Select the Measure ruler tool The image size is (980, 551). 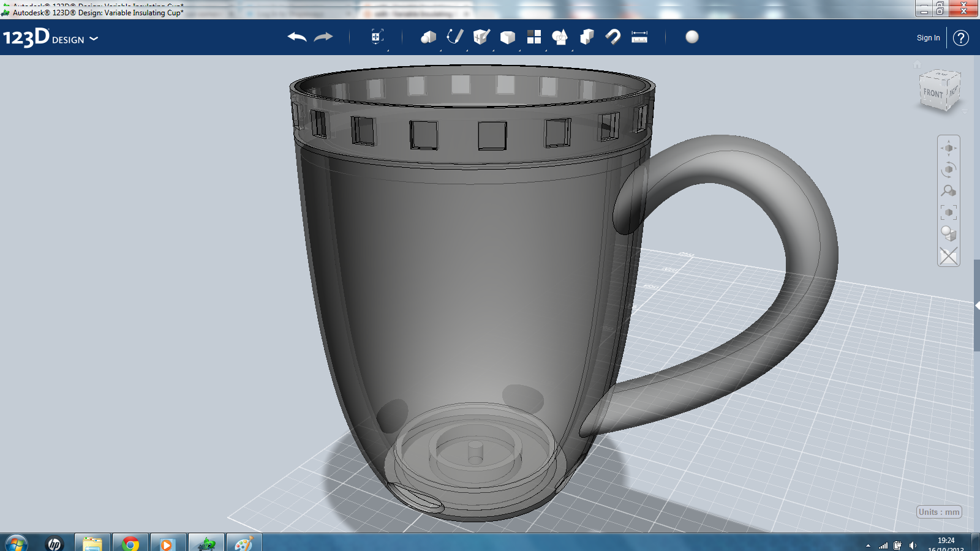[x=639, y=37]
